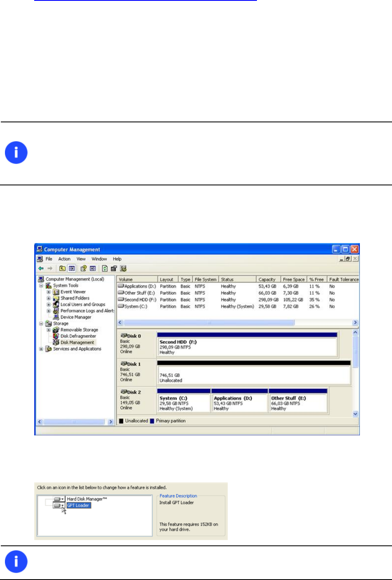
Task: Select Device Manager in the tree
Action: coord(76,317)
